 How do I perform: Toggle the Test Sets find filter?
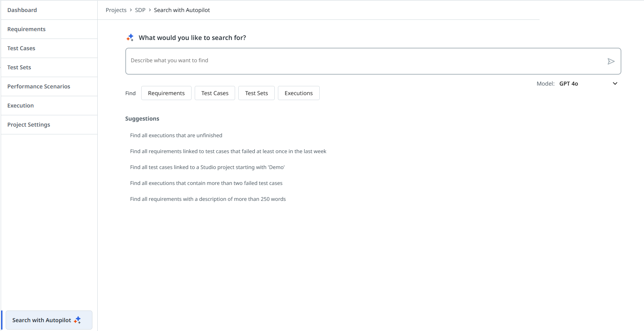pyautogui.click(x=256, y=93)
